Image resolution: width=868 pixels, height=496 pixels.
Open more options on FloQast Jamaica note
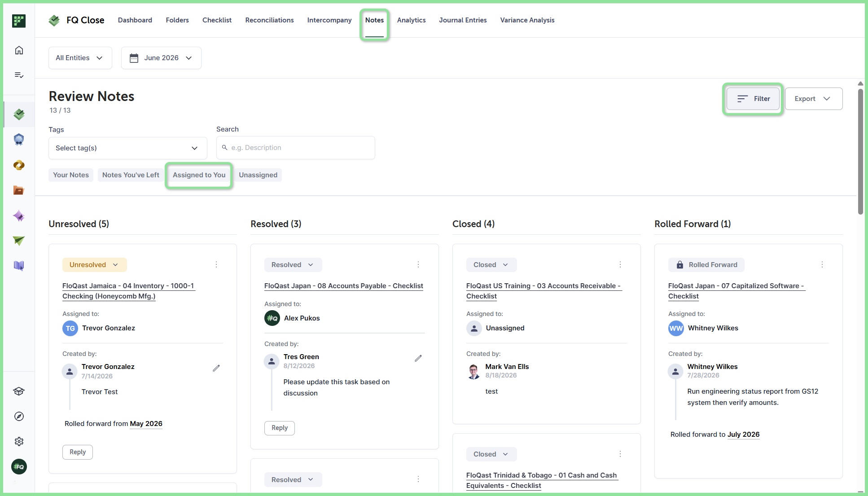pos(216,265)
